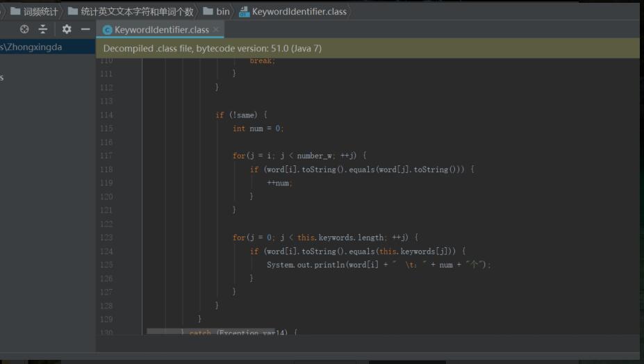
Task: Click the 'this.keywords.length' for loop line
Action: 325,238
